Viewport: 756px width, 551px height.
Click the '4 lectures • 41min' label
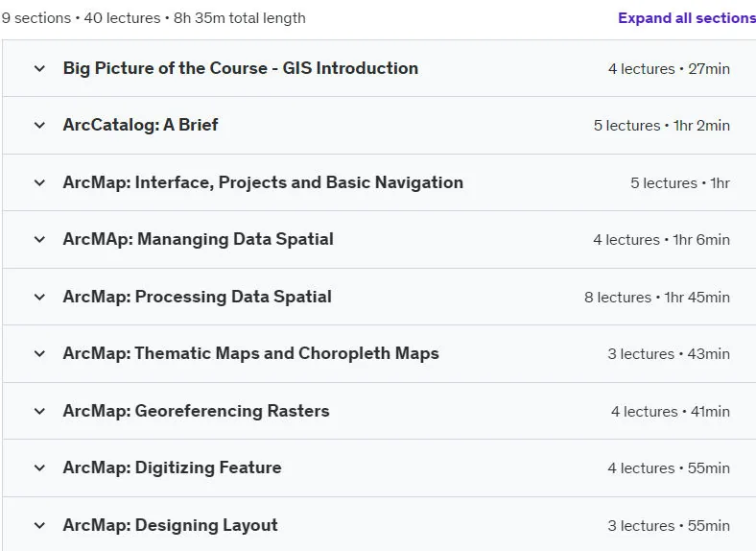pyautogui.click(x=671, y=412)
